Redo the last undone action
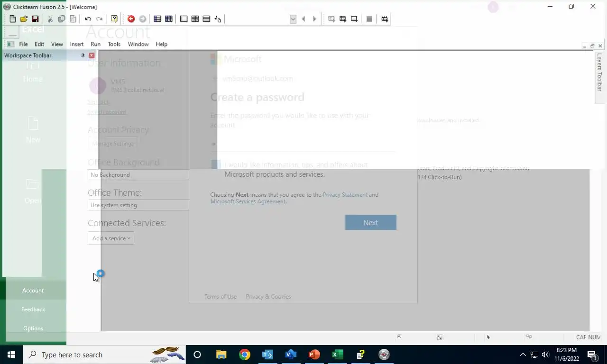Screen dimensions: 607x364 coord(99,19)
